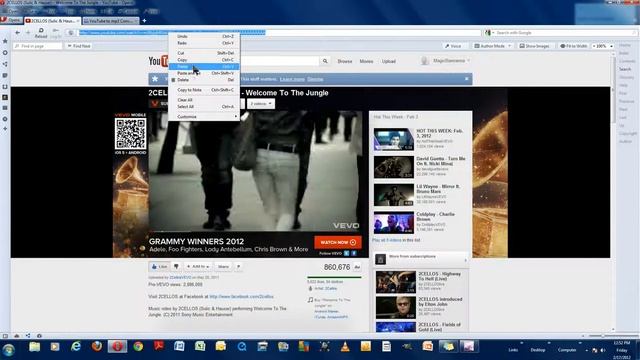The height and width of the screenshot is (360, 640).
Task: Open the videos dropdown under the title
Action: [x=261, y=104]
